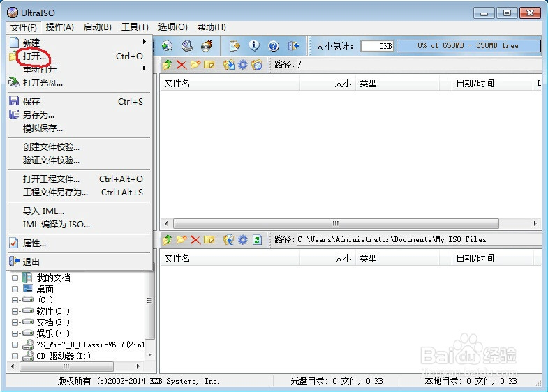Viewport: 548px width, 392px height.
Task: Click 退出 (Exit) menu entry
Action: pos(80,262)
